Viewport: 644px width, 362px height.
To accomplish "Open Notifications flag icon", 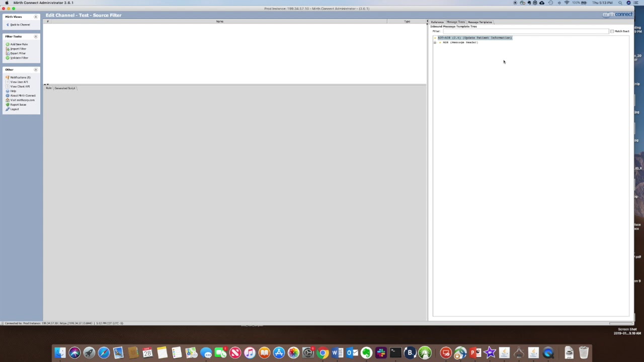I will tap(8, 77).
